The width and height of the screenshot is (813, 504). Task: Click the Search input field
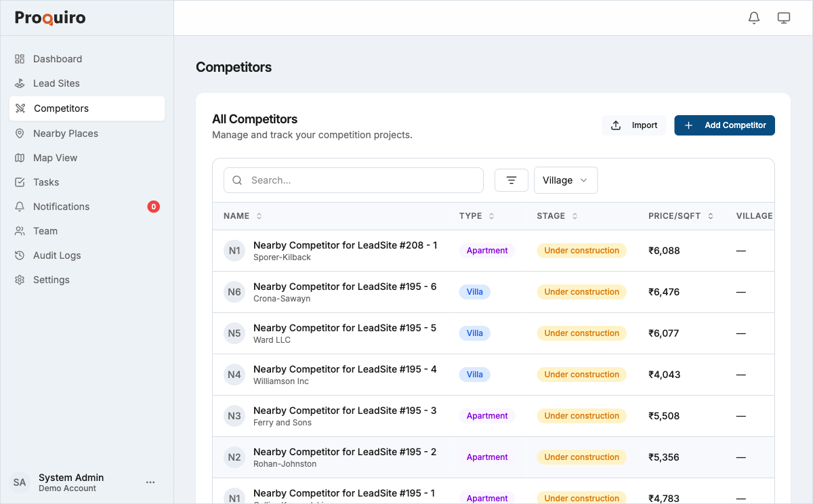pyautogui.click(x=353, y=180)
